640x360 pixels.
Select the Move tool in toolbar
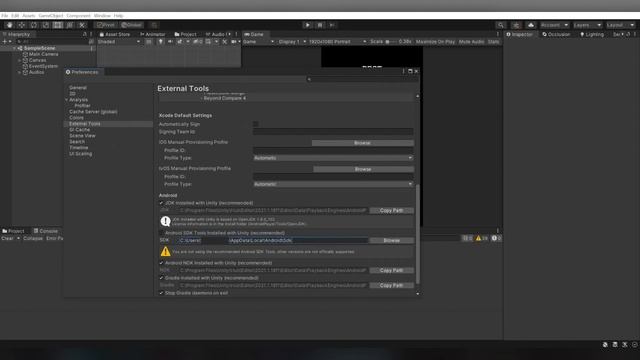[x=22, y=25]
